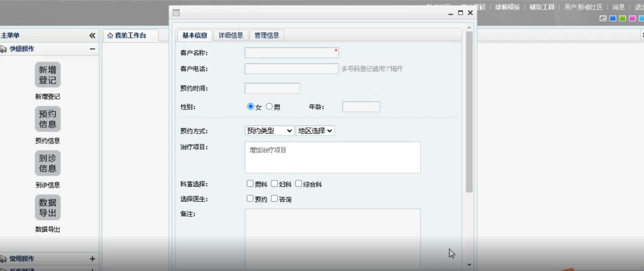
Task: Click the dialog vertical scrollbar thumb
Action: click(x=469, y=112)
